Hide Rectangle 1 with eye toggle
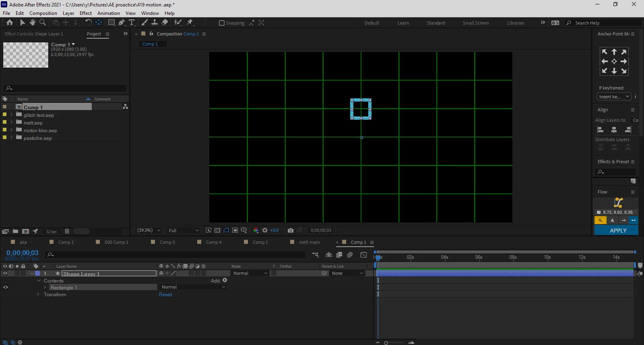The image size is (644, 345). [6, 287]
